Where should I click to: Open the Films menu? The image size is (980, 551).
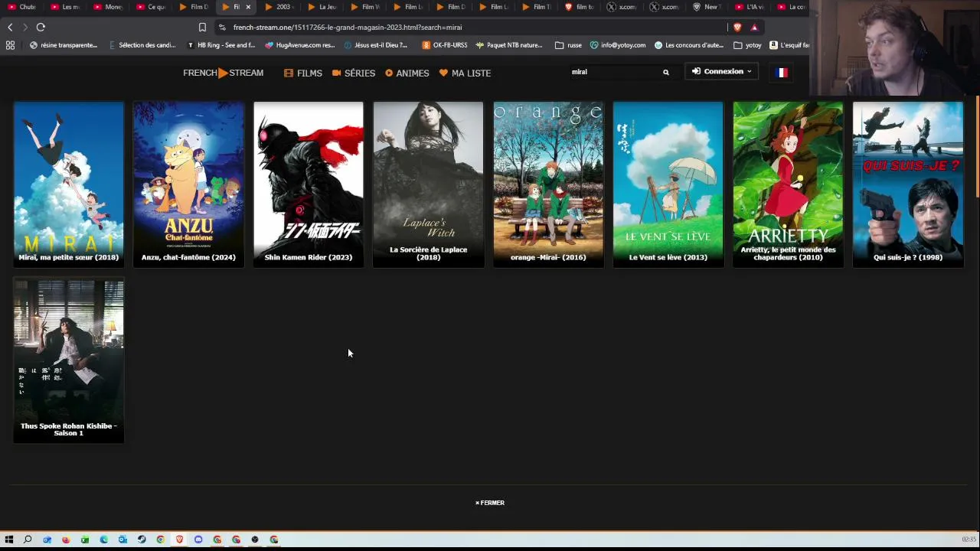click(x=303, y=73)
